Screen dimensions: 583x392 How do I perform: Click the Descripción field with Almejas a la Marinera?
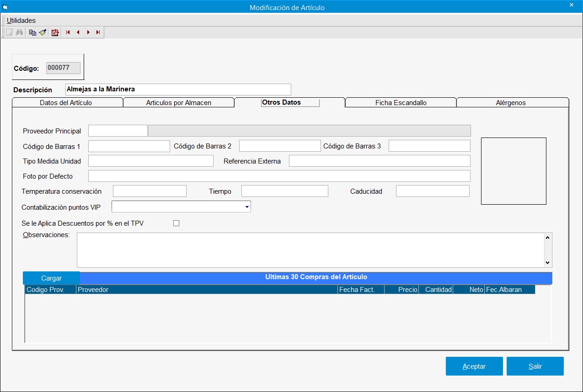pos(178,89)
